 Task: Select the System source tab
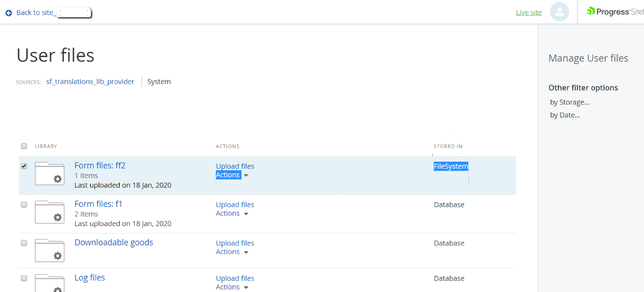pyautogui.click(x=159, y=81)
